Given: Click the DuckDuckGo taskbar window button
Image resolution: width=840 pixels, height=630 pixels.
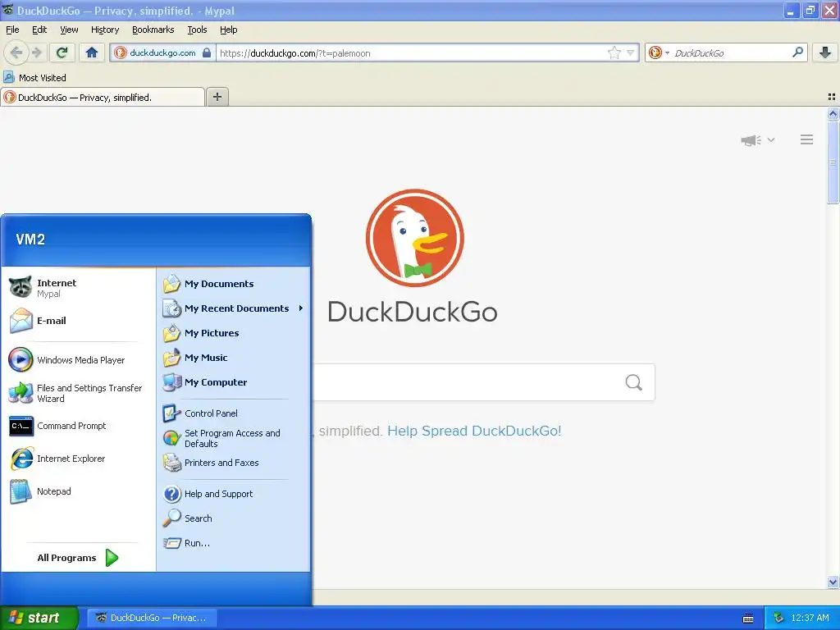Looking at the screenshot, I should click(152, 618).
